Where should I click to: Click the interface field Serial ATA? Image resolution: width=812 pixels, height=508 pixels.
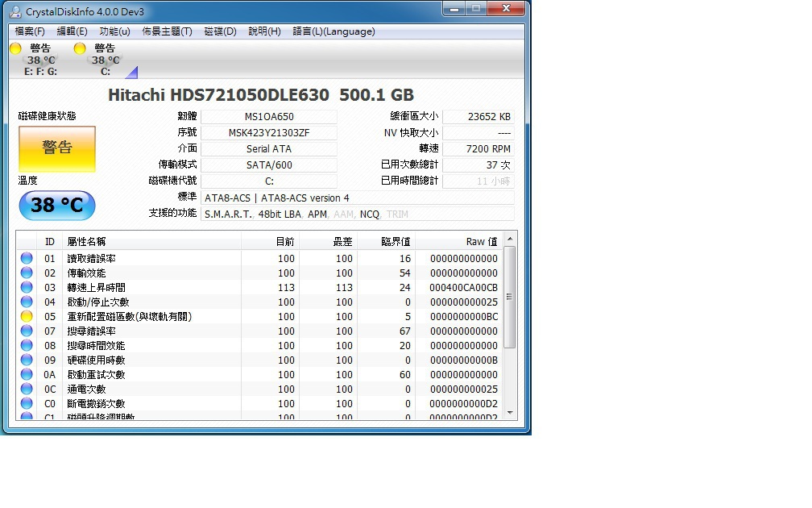(x=269, y=148)
